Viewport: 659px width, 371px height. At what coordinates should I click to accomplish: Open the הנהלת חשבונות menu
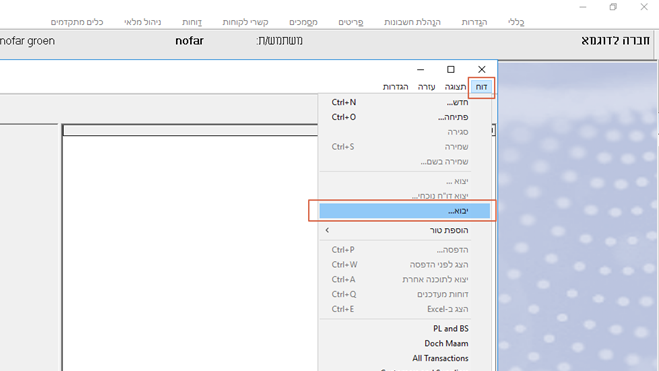pos(412,22)
